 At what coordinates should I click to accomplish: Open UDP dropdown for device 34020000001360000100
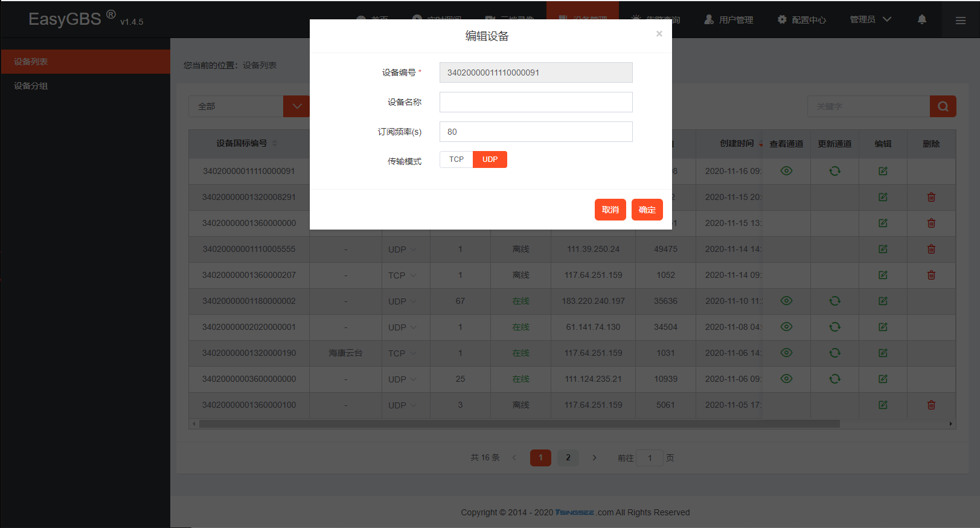click(x=402, y=405)
